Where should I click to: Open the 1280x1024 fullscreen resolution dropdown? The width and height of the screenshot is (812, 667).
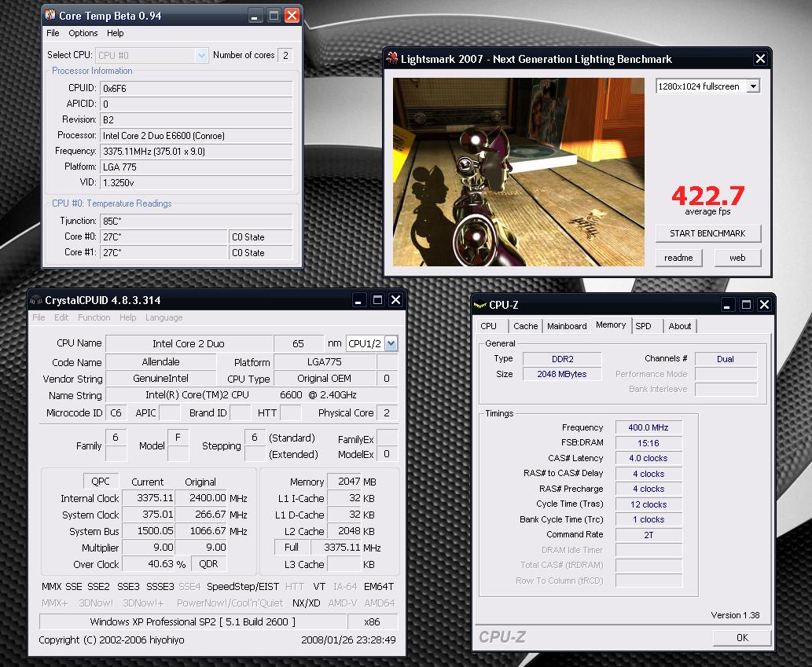tap(754, 86)
